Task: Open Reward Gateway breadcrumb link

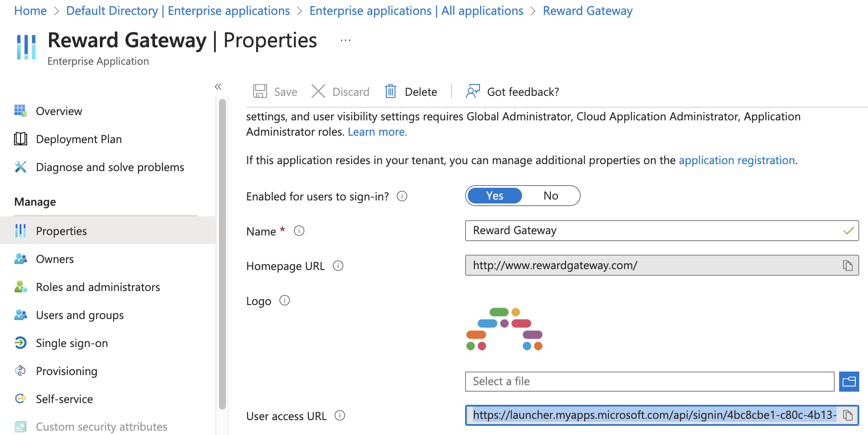Action: [x=588, y=11]
